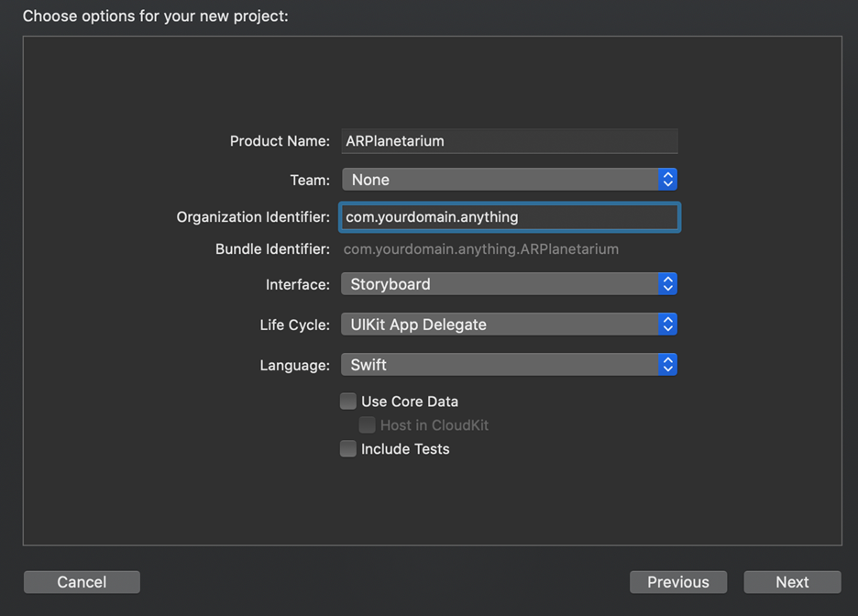Click the Life Cycle popup chevron icon
Screen dimensions: 858x616
tap(667, 324)
